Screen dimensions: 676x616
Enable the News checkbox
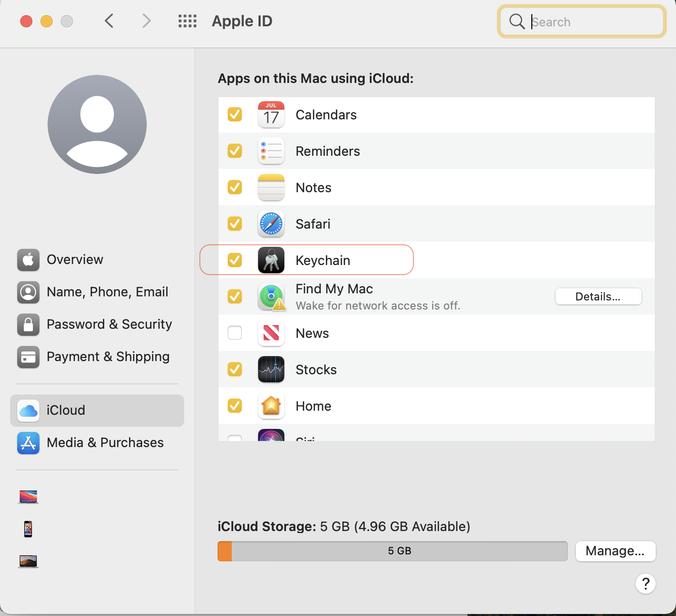pos(235,333)
